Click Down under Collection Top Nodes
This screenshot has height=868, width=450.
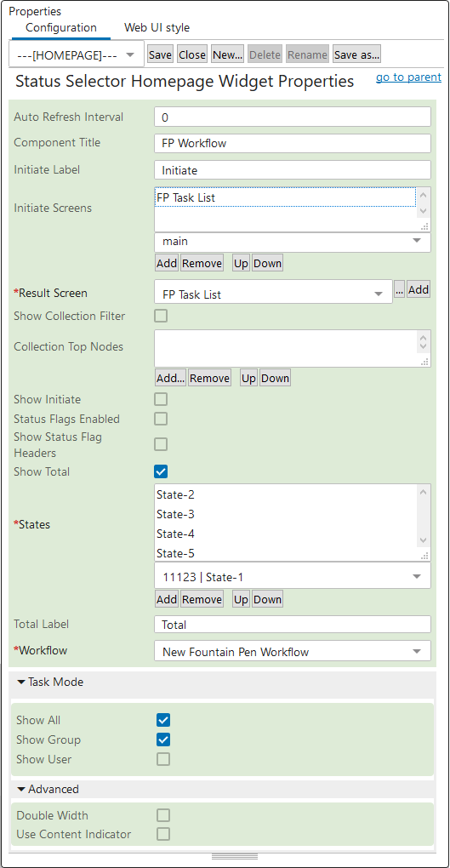275,378
